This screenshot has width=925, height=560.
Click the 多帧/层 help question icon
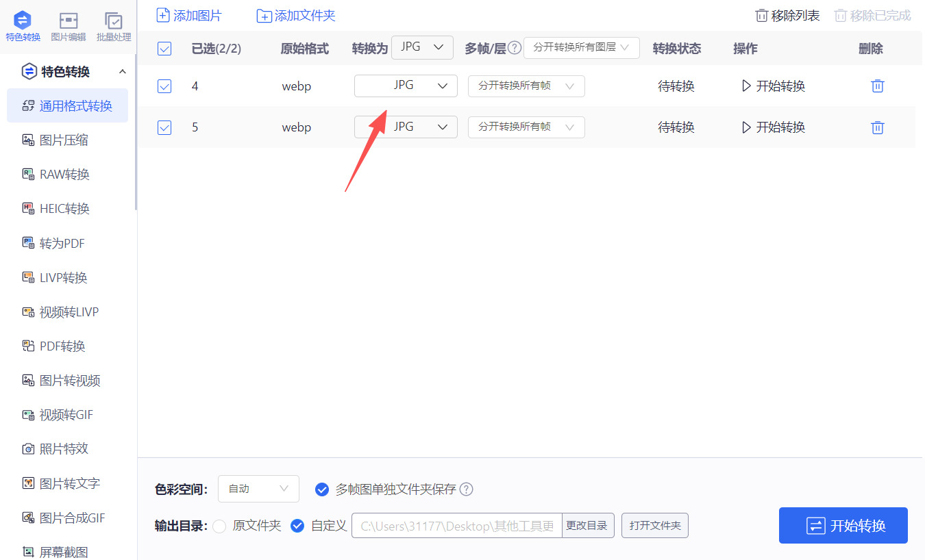pos(515,48)
